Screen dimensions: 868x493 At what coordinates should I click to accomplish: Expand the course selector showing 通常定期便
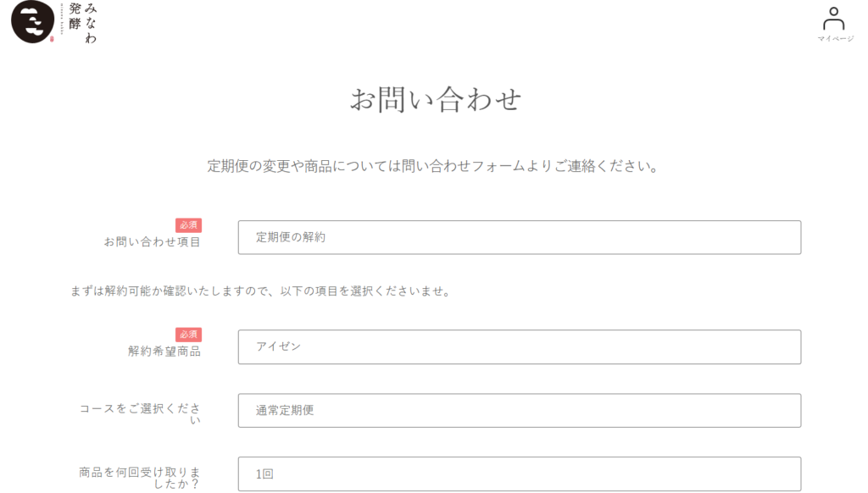coord(520,411)
